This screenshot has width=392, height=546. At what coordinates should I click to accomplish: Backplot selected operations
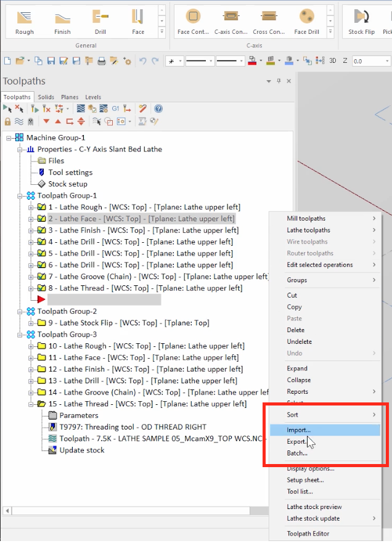tap(81, 108)
